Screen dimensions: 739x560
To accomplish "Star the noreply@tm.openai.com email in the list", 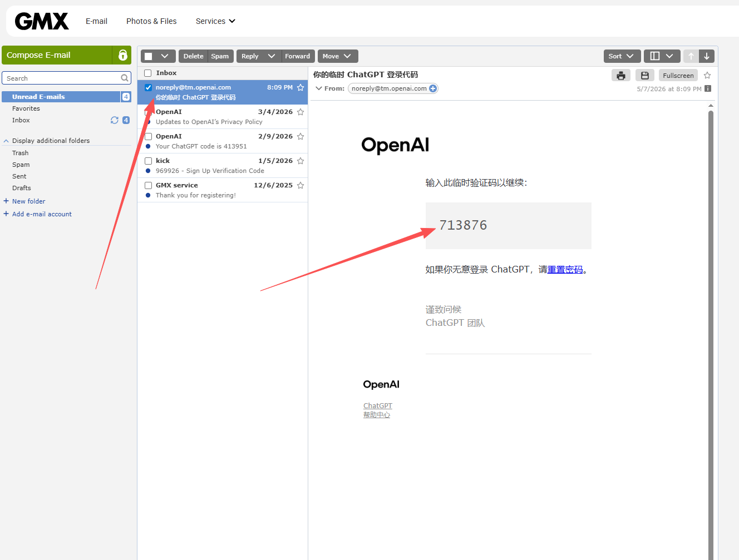I will click(x=300, y=87).
